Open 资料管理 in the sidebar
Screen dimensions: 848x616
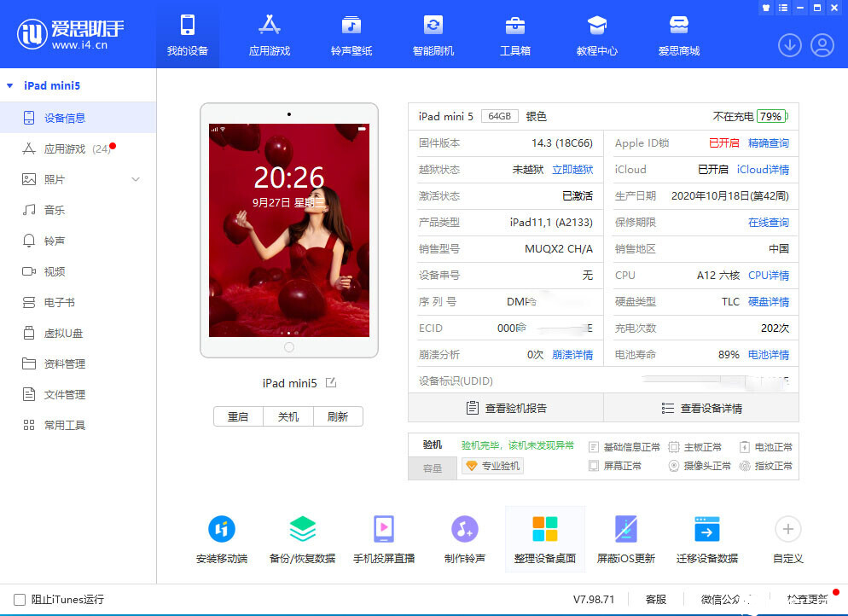click(x=78, y=363)
